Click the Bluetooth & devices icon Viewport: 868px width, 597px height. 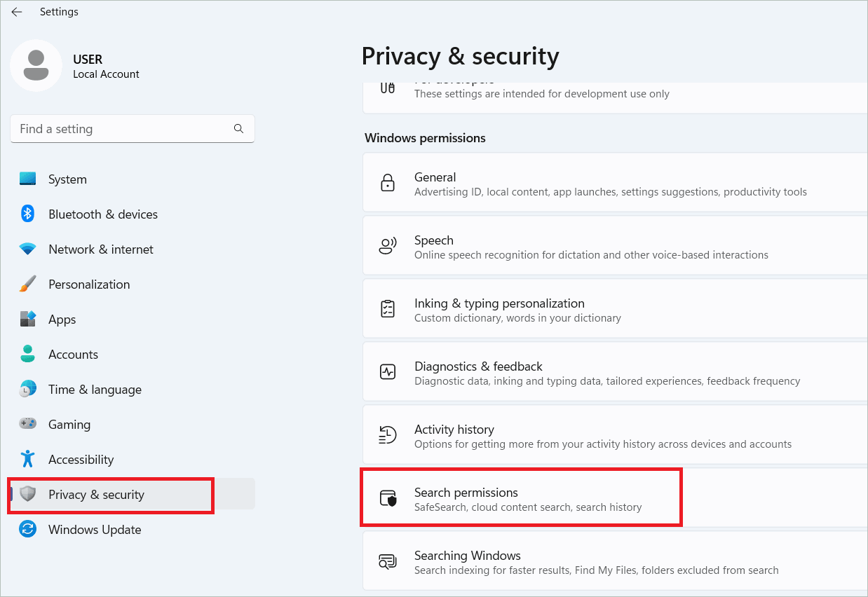[28, 214]
